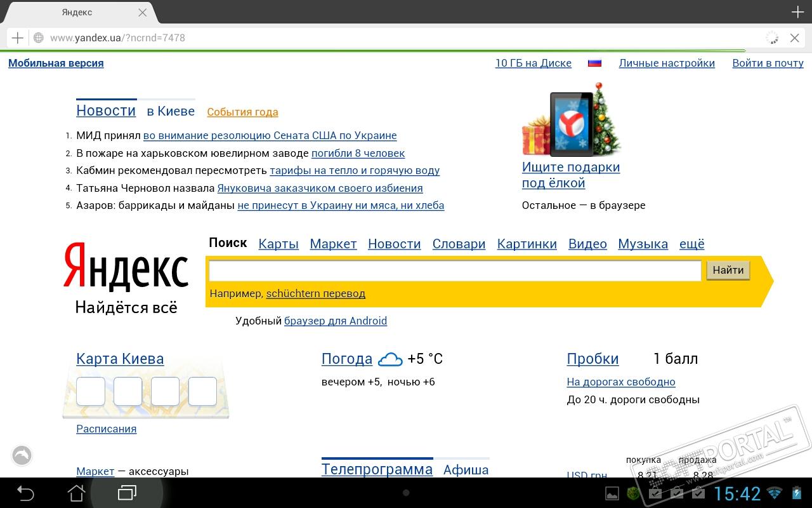Open the не принесут в Украину link

341,205
